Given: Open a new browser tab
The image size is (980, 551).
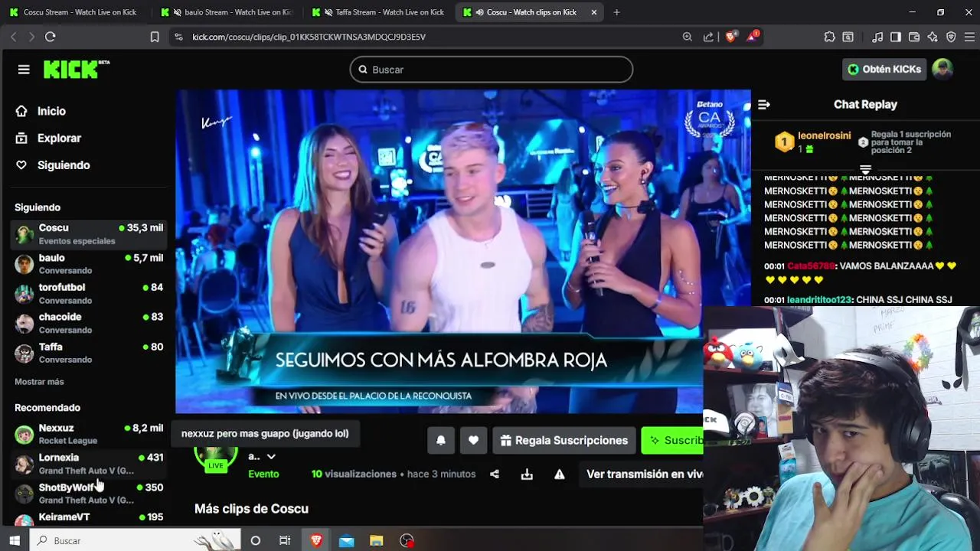Looking at the screenshot, I should (616, 12).
